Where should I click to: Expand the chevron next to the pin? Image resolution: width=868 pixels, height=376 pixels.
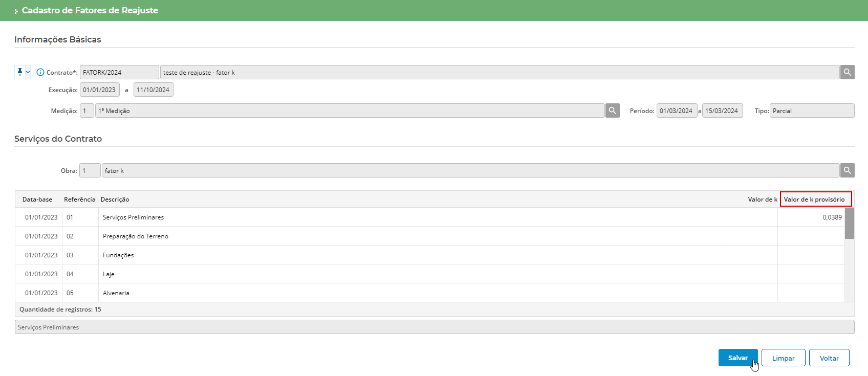[x=28, y=72]
